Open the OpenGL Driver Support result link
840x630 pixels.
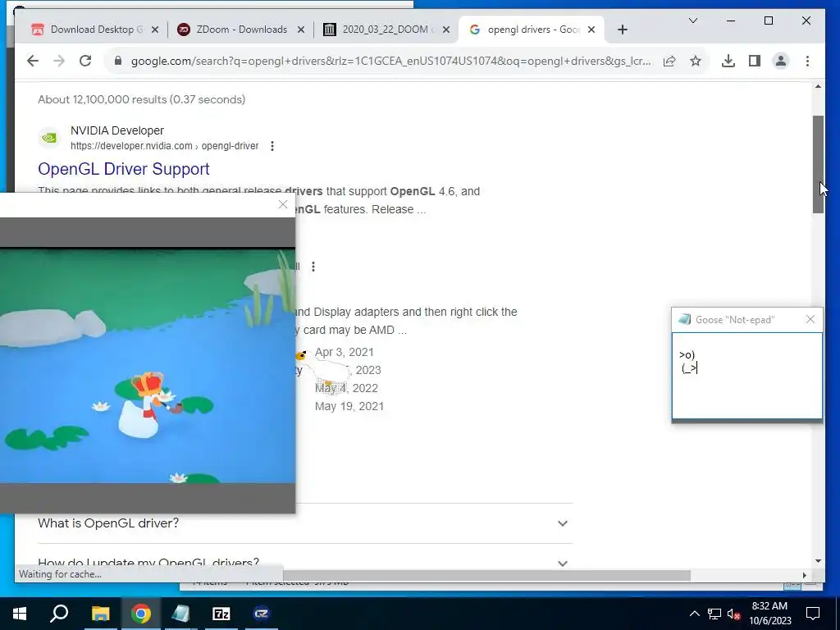[x=124, y=169]
